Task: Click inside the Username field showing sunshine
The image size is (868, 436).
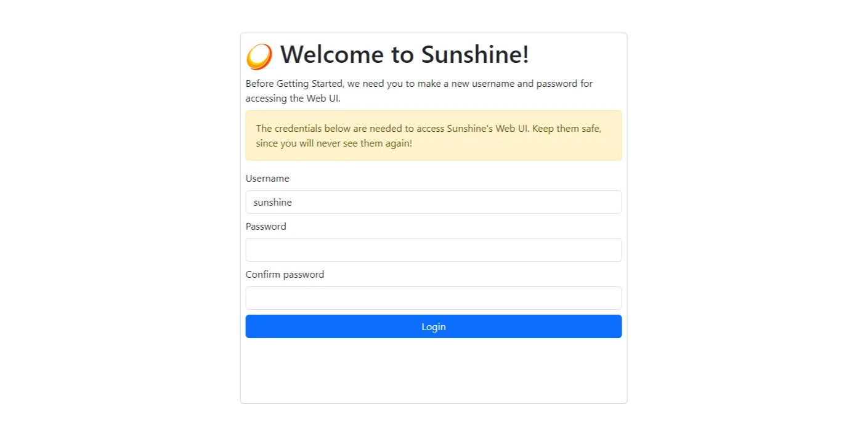Action: (433, 202)
